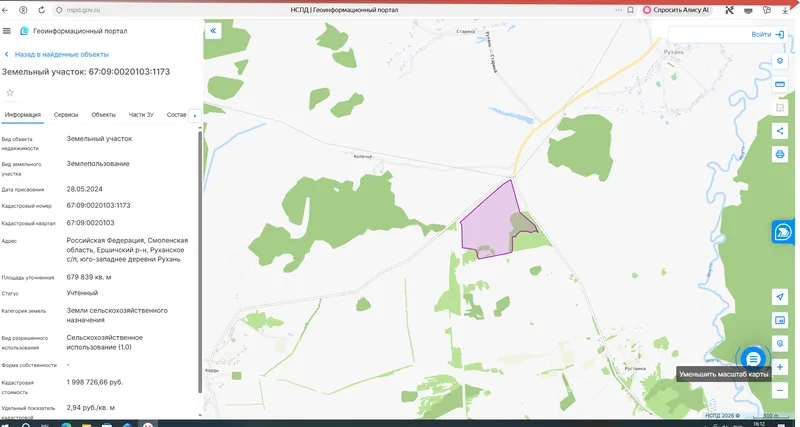
Task: Click the share map icon
Action: tap(780, 131)
